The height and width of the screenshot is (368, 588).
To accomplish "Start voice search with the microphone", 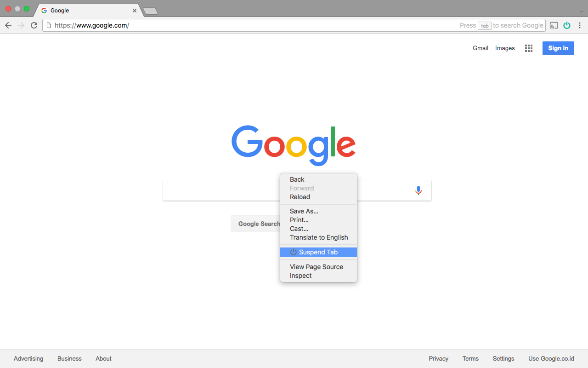I will click(x=418, y=190).
